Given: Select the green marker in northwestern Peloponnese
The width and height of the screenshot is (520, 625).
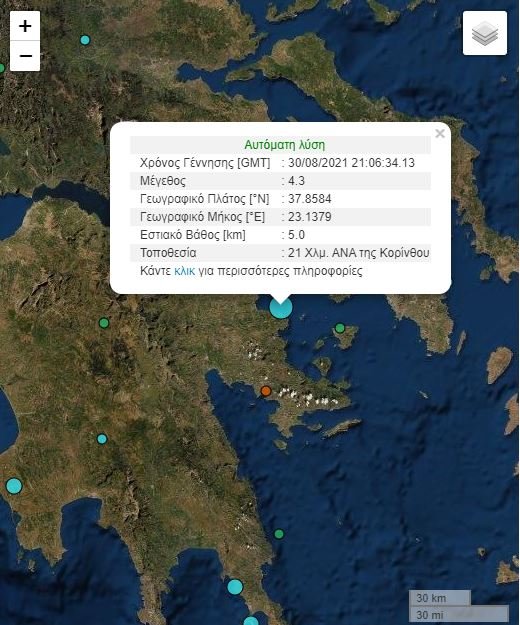Looking at the screenshot, I should (x=104, y=323).
